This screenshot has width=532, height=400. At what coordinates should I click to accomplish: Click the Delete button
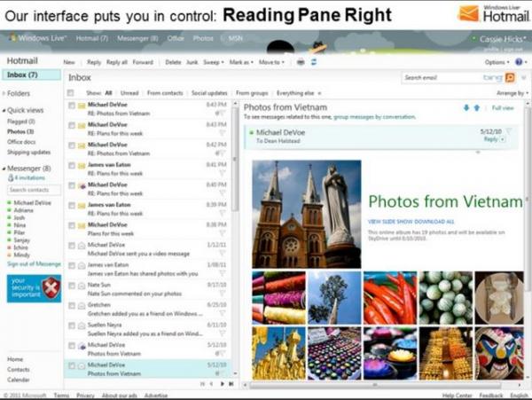coord(173,62)
